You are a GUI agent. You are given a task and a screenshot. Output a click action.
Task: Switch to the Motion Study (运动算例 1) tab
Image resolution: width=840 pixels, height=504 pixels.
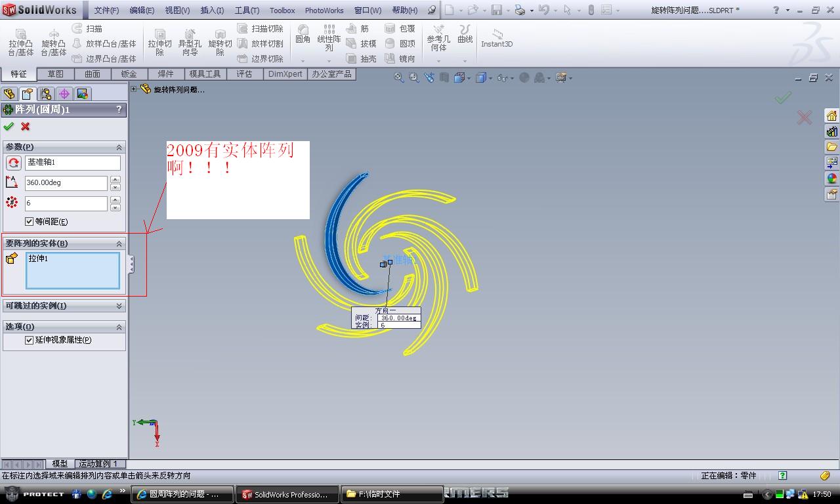point(98,464)
